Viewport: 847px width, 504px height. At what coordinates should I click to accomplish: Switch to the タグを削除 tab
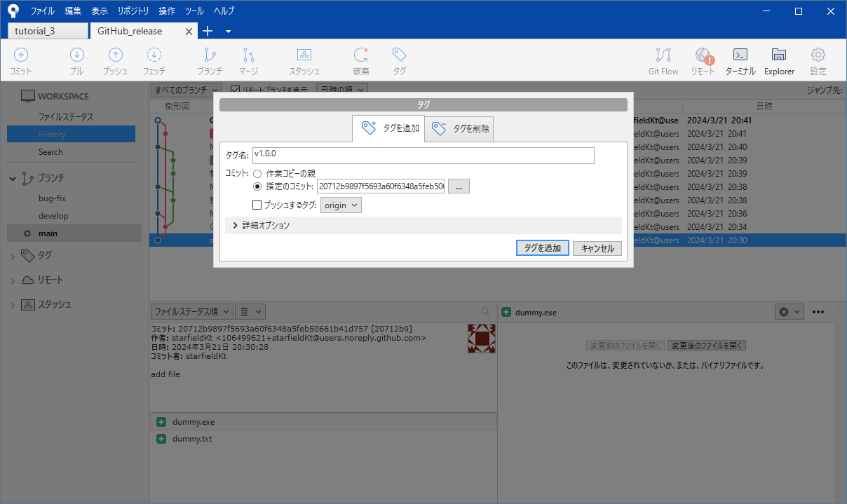[459, 129]
